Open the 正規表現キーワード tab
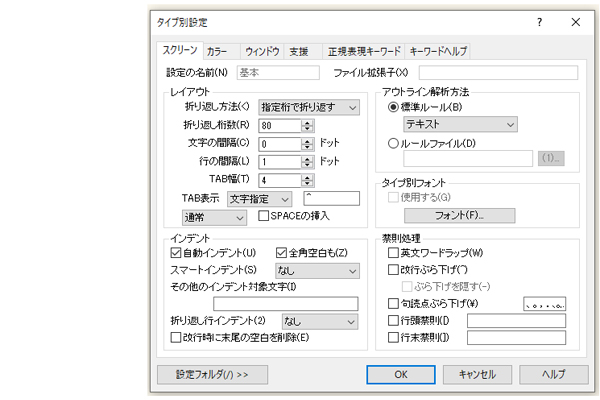 click(362, 50)
